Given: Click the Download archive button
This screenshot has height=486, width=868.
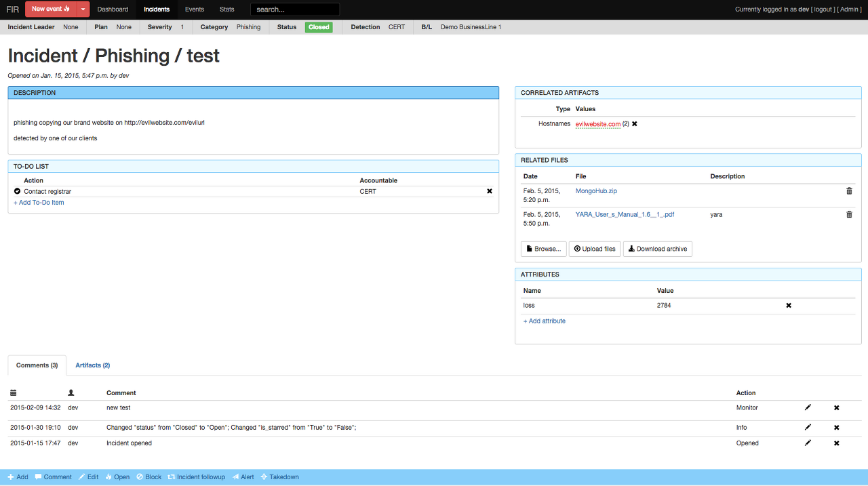Looking at the screenshot, I should (658, 249).
